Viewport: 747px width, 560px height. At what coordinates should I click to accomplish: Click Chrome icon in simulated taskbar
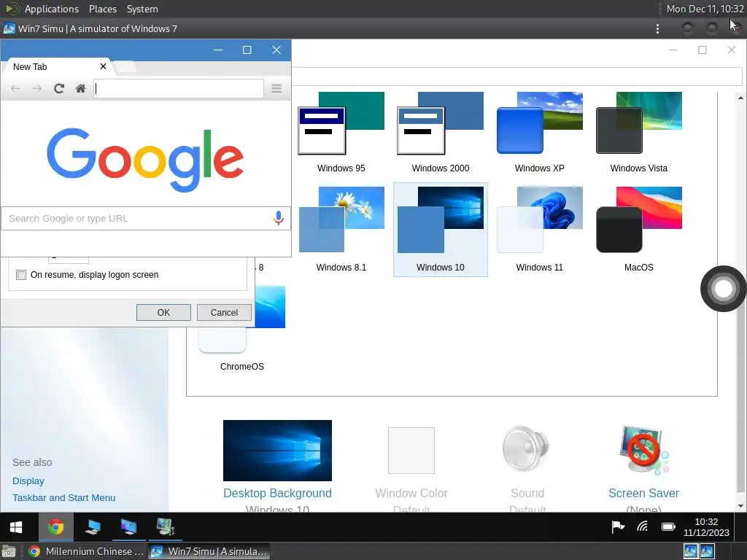coord(55,527)
